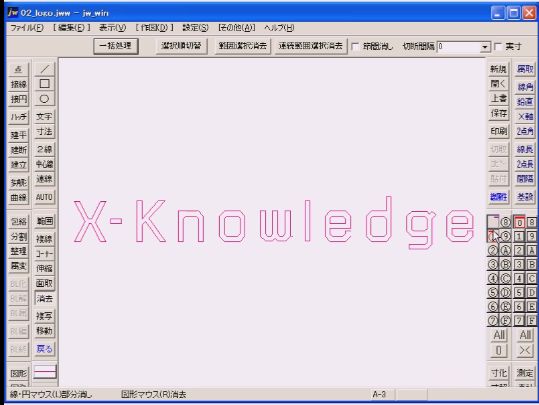539x405 pixels.
Task: Select the rectangle (□) drawing tool
Action: click(44, 84)
